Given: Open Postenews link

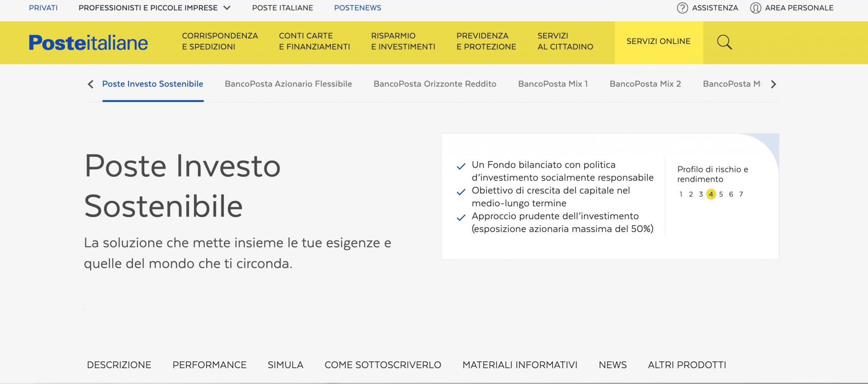Looking at the screenshot, I should pyautogui.click(x=358, y=8).
